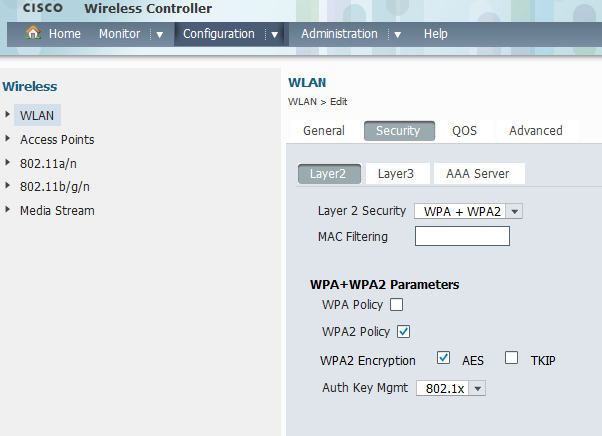Select the Configuration menu item

[x=218, y=34]
